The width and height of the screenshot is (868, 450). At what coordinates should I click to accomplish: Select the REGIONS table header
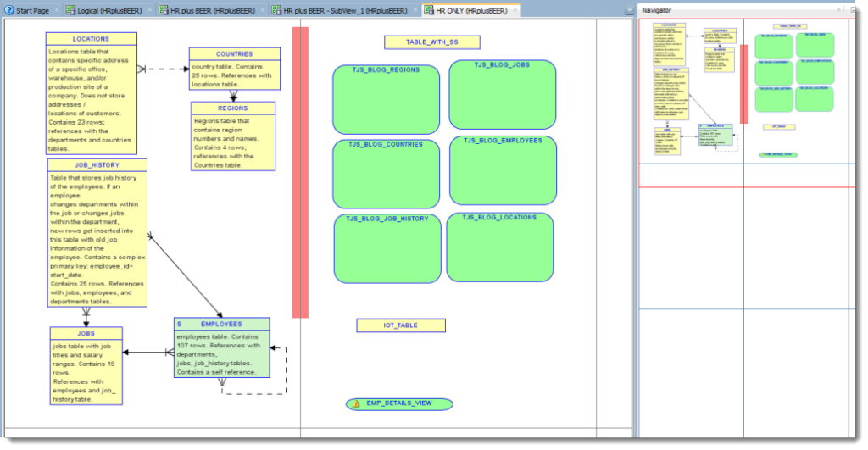click(233, 108)
